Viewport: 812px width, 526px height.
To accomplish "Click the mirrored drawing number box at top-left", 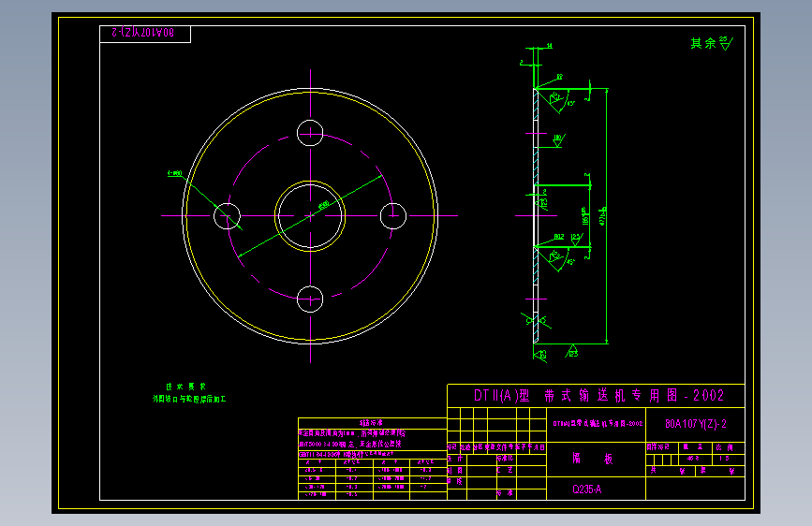I will coord(145,35).
